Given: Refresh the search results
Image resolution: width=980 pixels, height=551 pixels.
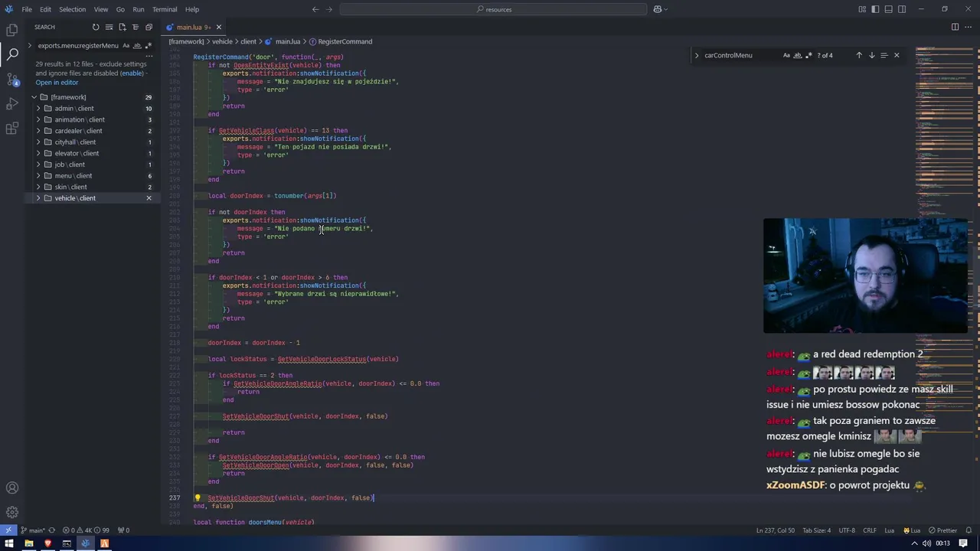Looking at the screenshot, I should pos(96,27).
